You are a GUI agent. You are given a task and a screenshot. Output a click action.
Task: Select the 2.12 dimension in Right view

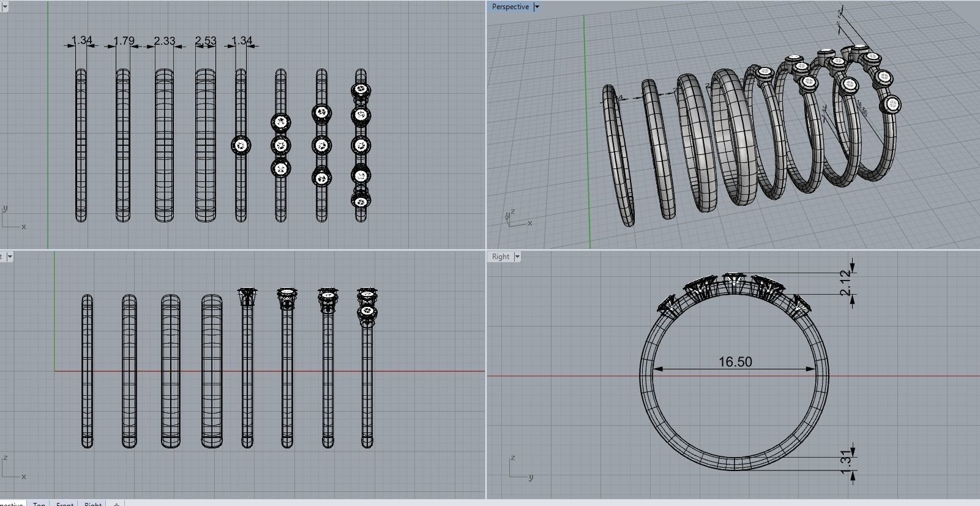coord(845,282)
